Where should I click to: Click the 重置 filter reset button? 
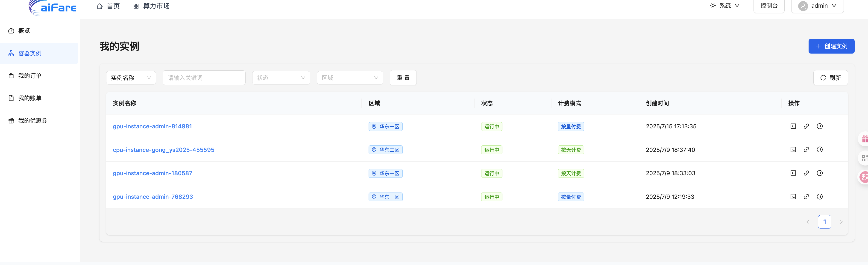(403, 78)
